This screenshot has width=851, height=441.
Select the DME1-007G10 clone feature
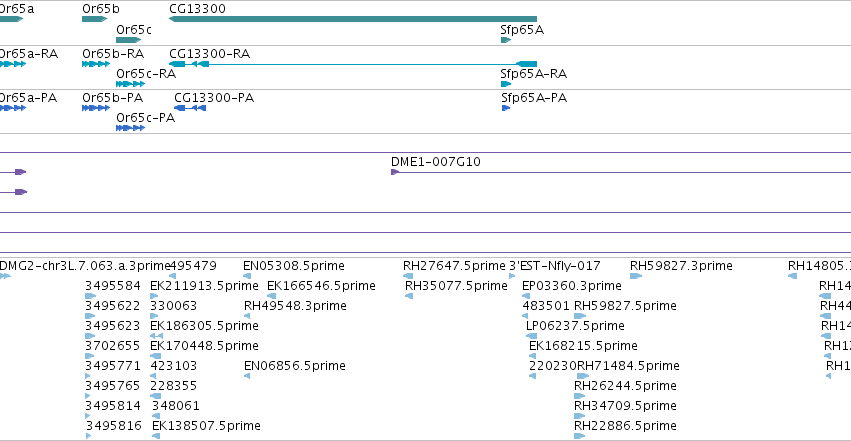[x=621, y=172]
